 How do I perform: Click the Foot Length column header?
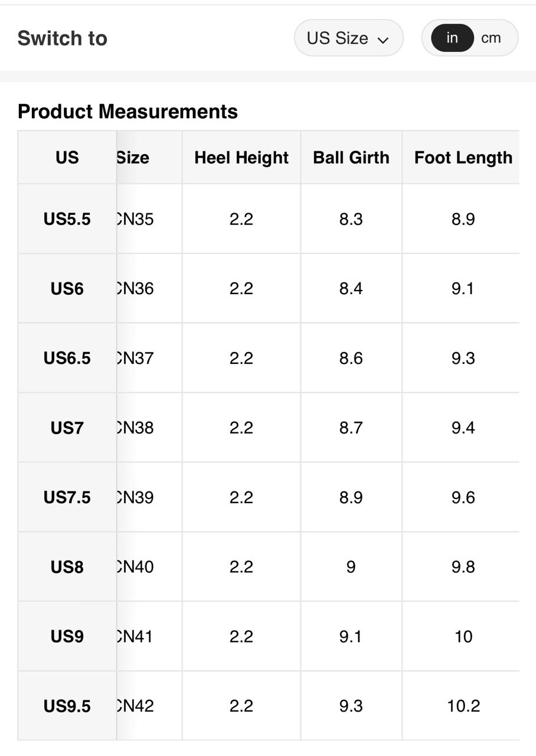click(x=463, y=158)
